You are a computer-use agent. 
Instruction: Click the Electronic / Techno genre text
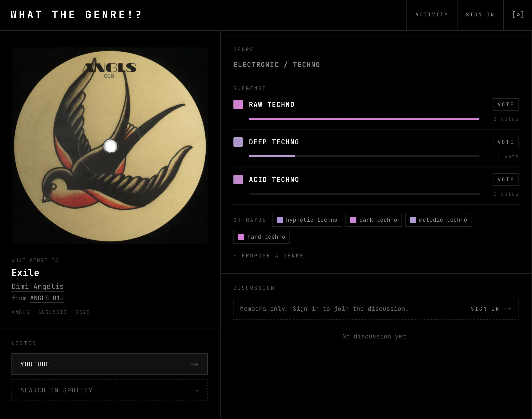click(277, 65)
